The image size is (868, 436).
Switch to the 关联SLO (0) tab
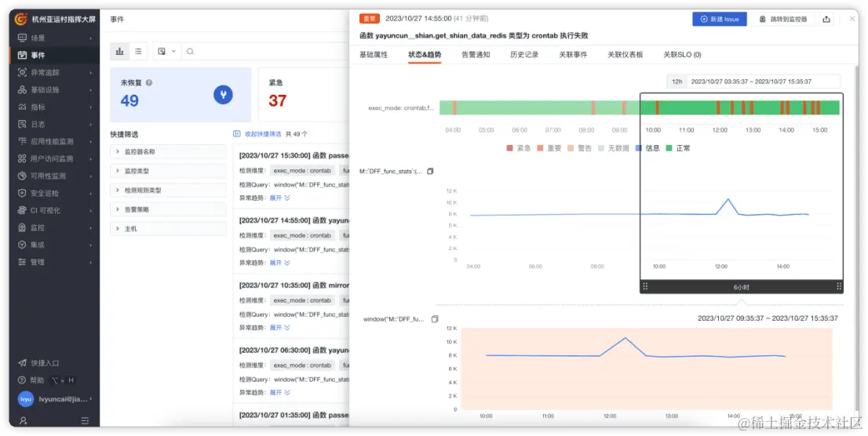(x=683, y=55)
